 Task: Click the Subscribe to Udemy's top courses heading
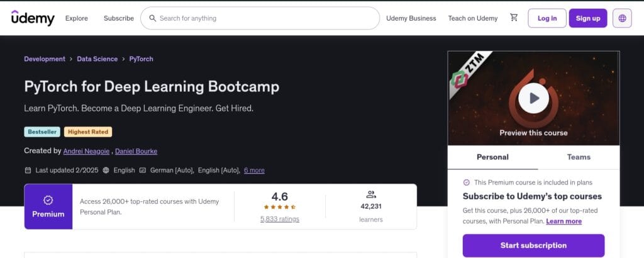pyautogui.click(x=532, y=196)
